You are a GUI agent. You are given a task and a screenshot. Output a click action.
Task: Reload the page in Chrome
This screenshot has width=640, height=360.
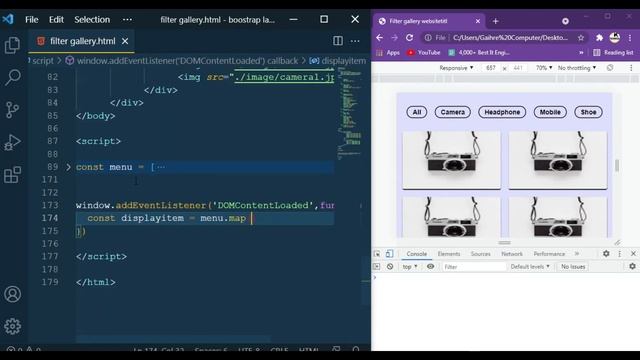409,38
